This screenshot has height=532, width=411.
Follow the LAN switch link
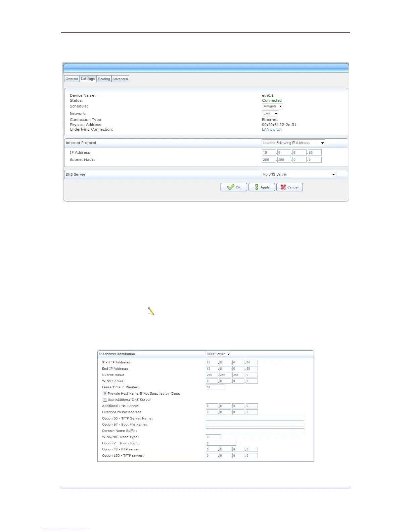pyautogui.click(x=272, y=129)
